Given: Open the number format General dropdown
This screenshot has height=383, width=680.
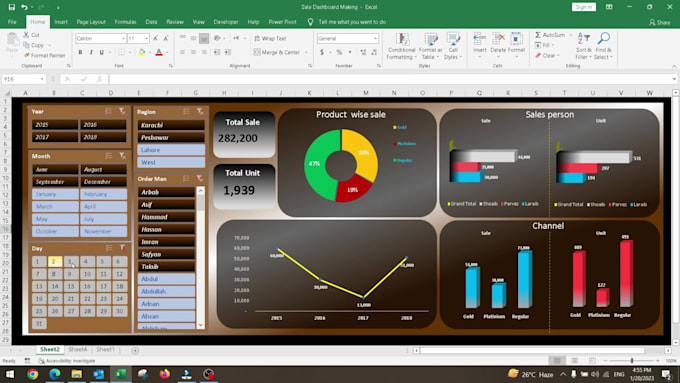Looking at the screenshot, I should [375, 39].
